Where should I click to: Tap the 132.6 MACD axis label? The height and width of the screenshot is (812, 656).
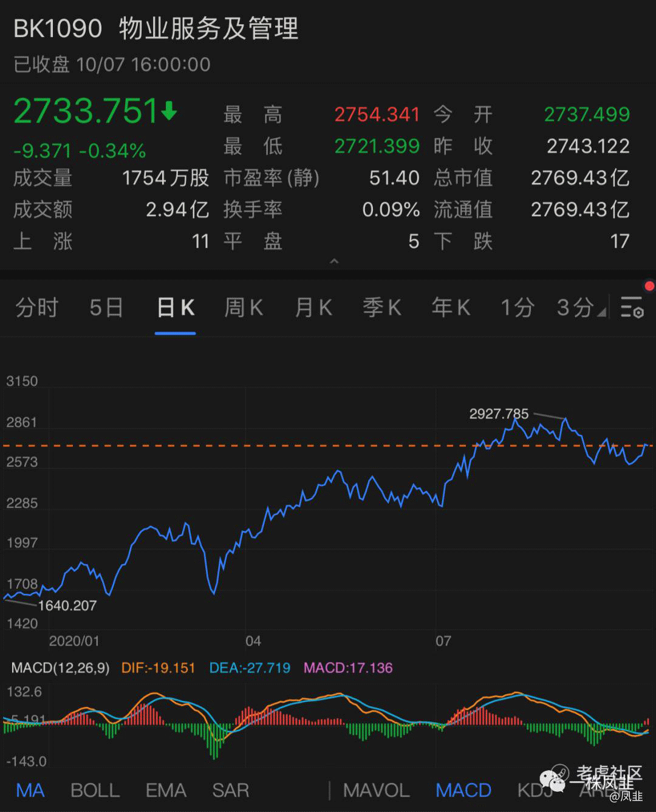[x=24, y=692]
